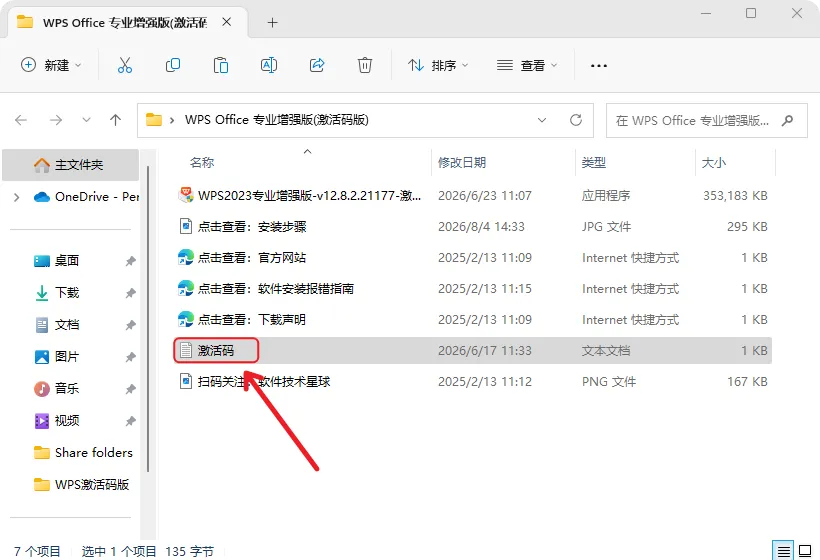820x560 pixels.
Task: Open 文档 in the sidebar
Action: click(x=67, y=325)
